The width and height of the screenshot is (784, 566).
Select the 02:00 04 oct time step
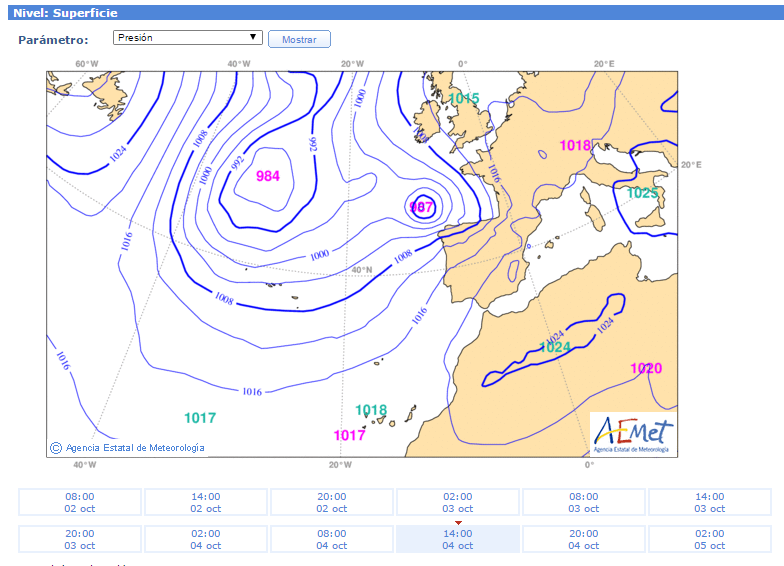coord(206,539)
